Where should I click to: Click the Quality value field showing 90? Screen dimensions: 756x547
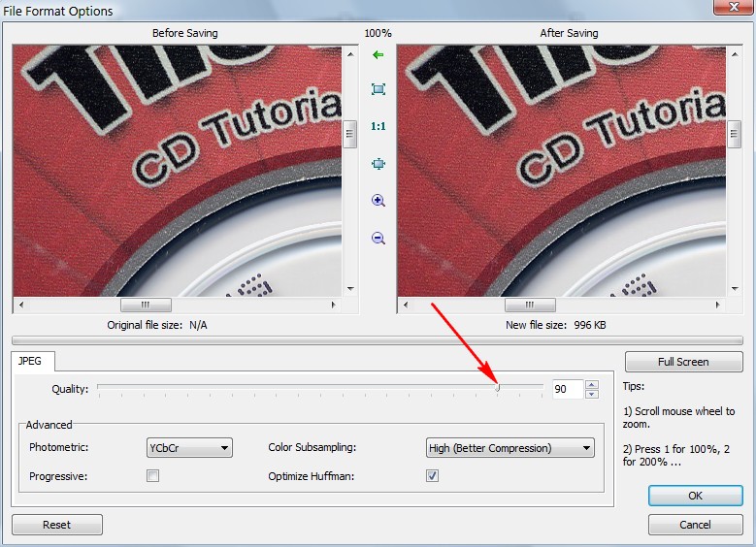[568, 389]
